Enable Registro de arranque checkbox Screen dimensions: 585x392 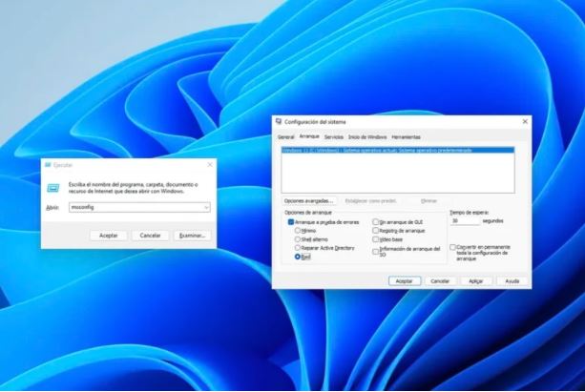point(376,231)
